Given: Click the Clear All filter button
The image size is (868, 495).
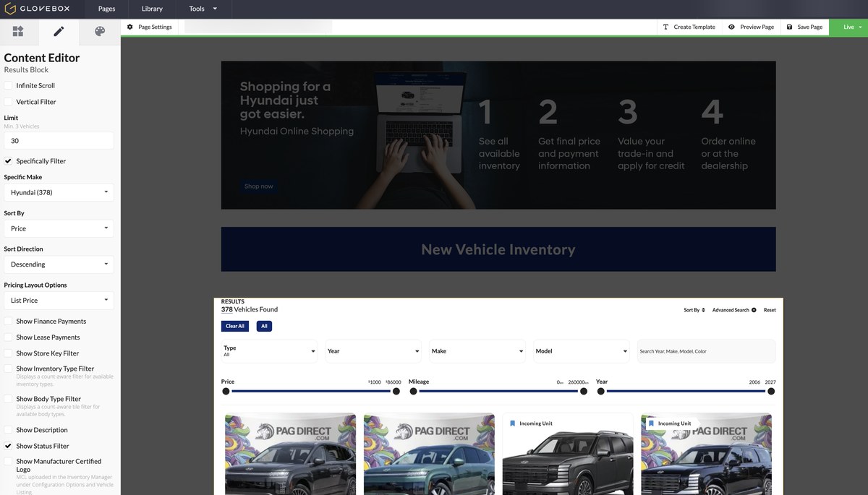Looking at the screenshot, I should 235,326.
